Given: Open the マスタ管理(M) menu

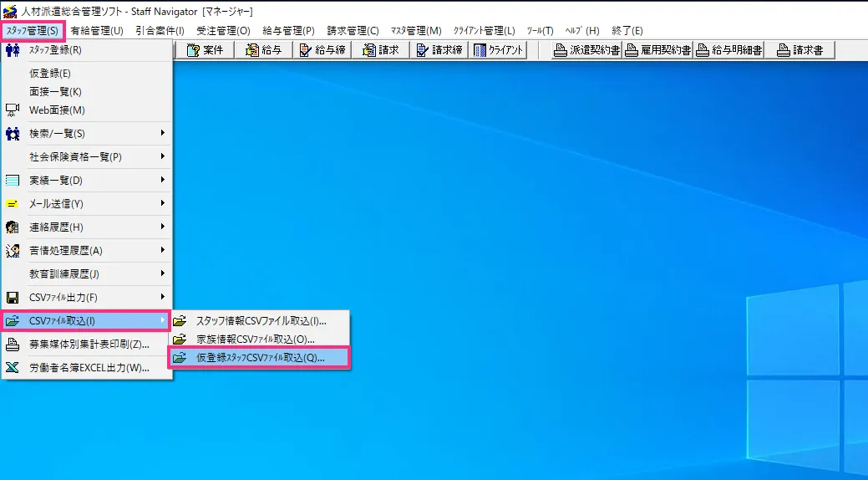Looking at the screenshot, I should (416, 31).
